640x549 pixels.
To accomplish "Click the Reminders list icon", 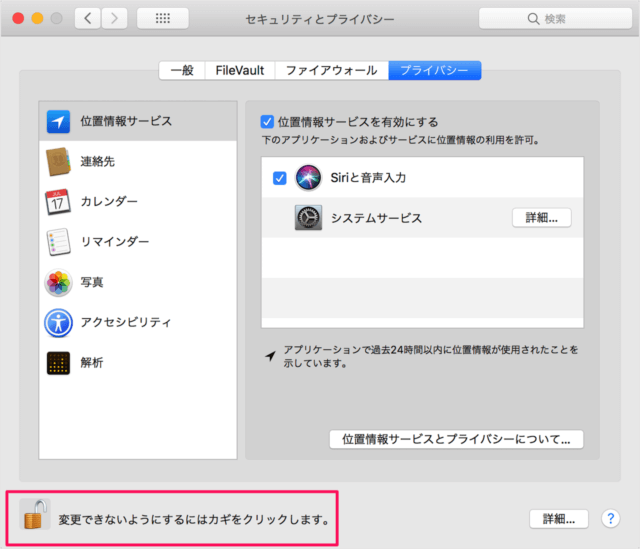I will point(58,242).
